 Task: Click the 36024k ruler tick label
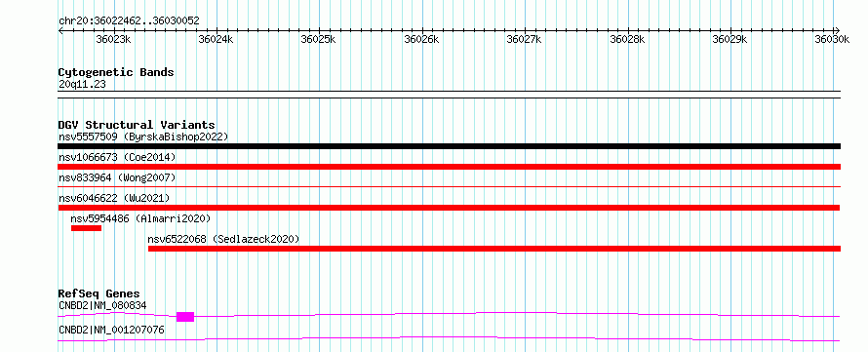[x=216, y=39]
